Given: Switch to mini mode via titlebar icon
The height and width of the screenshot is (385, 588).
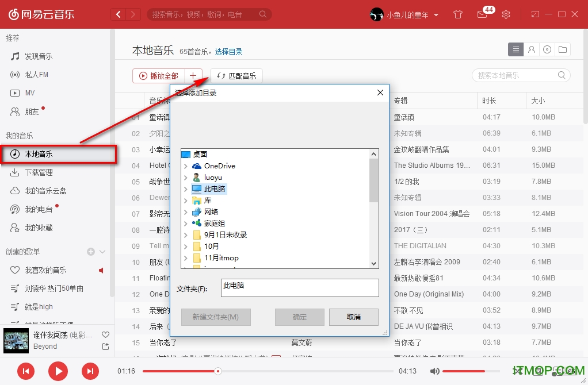Looking at the screenshot, I should (534, 13).
